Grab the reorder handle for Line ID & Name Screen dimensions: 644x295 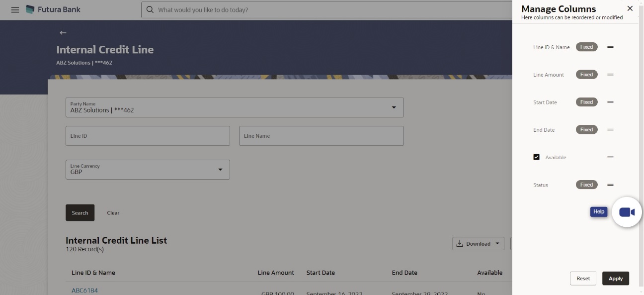(610, 47)
